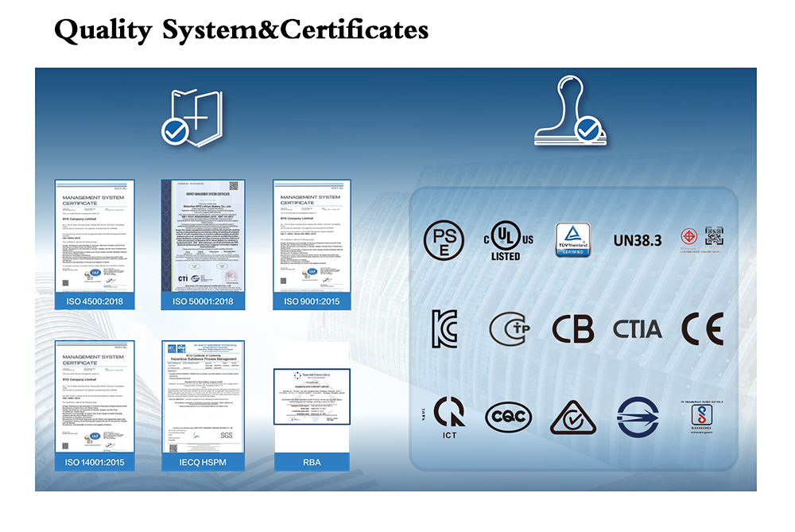Click the CQC oval logo
The image size is (795, 532).
click(x=509, y=417)
